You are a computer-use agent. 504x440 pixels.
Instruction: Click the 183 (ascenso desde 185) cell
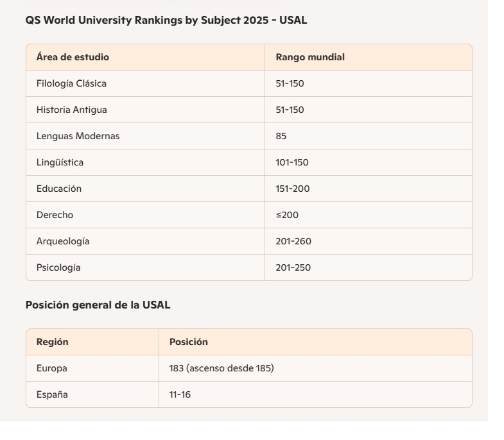coord(222,368)
